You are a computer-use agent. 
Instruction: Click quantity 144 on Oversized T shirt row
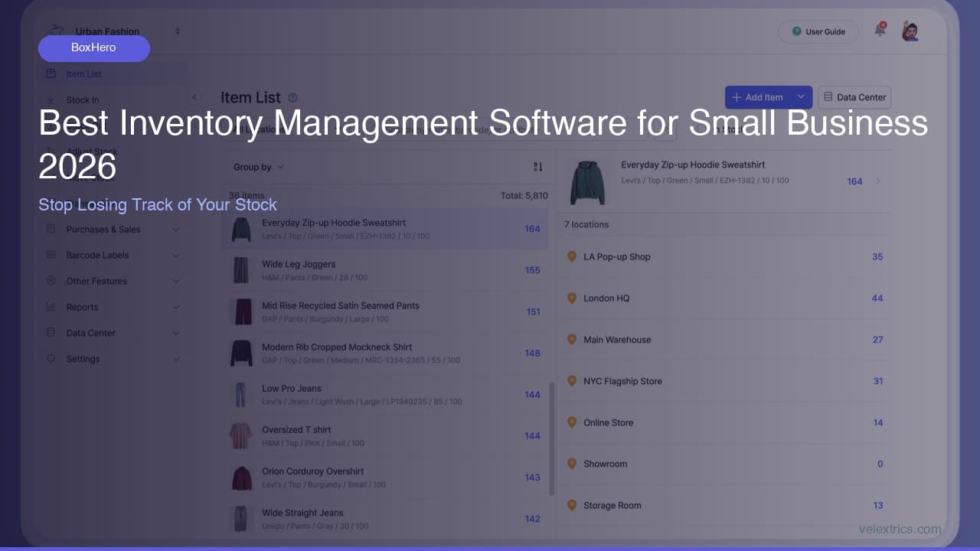click(x=533, y=435)
